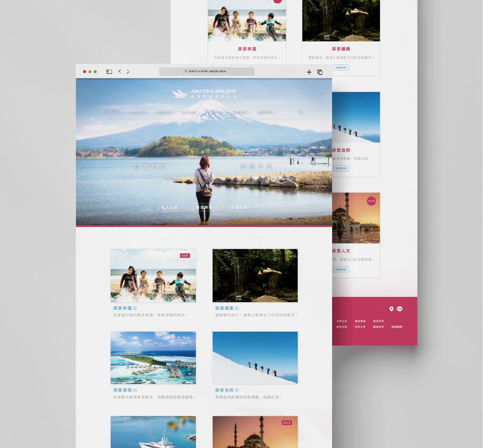Screen dimensions: 483x448
Task: Expand the 風潮假期 navigation menu
Action: click(x=266, y=113)
